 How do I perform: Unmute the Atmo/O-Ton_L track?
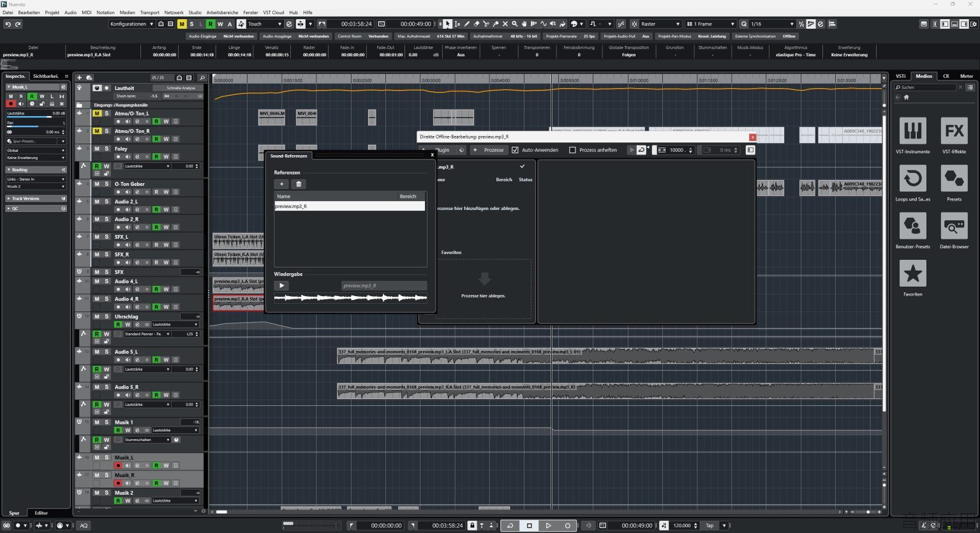tap(97, 113)
